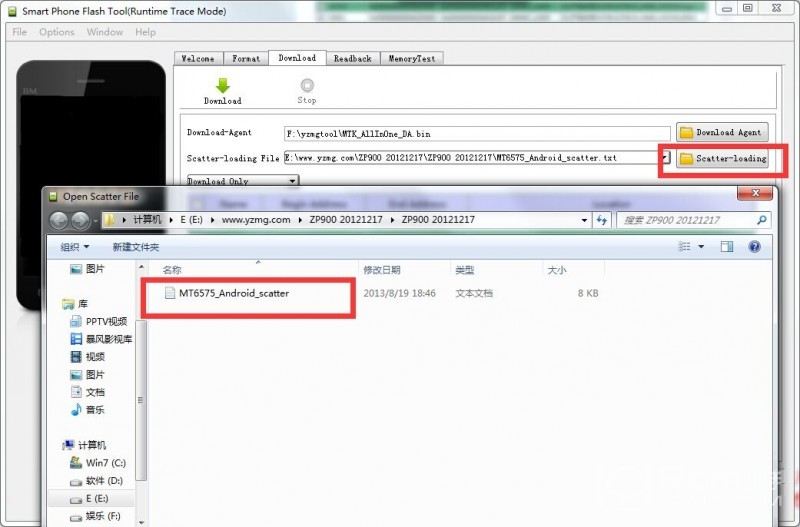Select E (E:) drive in sidebar
This screenshot has width=800, height=527.
(x=89, y=498)
